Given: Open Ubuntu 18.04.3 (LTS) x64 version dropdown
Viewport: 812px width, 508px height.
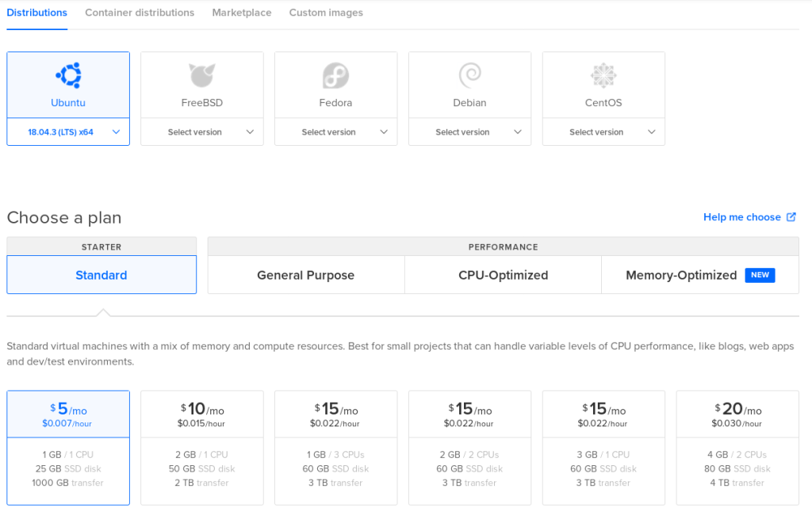Looking at the screenshot, I should coord(68,132).
